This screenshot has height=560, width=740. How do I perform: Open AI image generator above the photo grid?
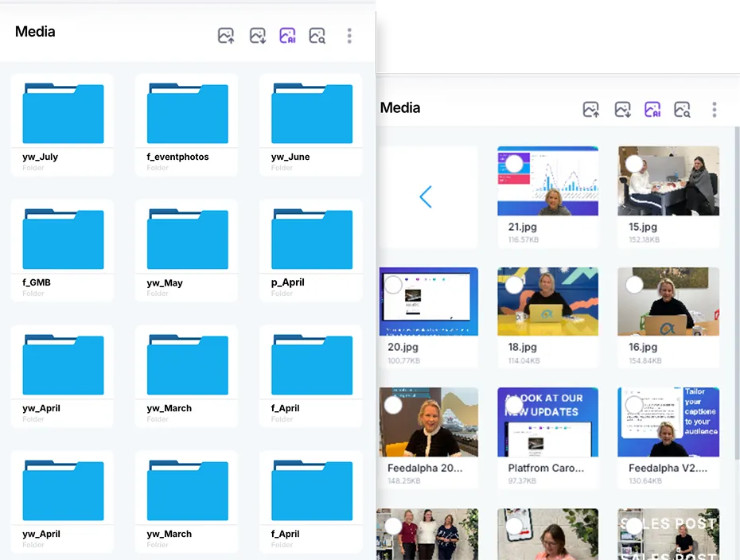pos(652,110)
